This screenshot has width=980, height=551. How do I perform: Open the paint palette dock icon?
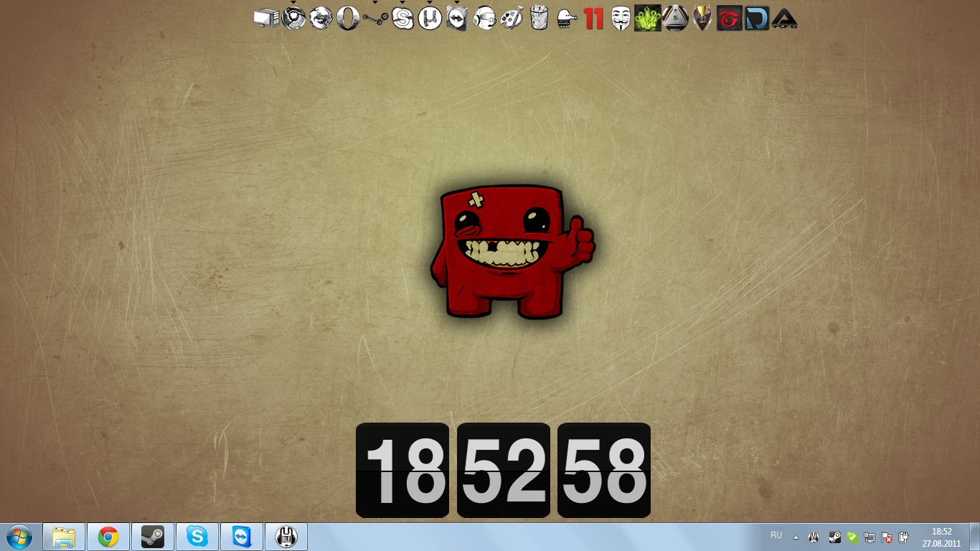[x=512, y=18]
